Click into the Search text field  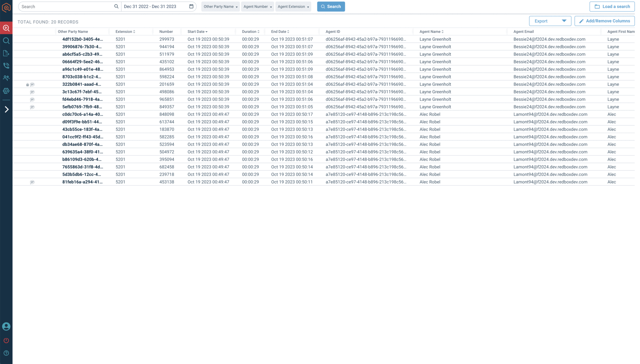coord(67,7)
